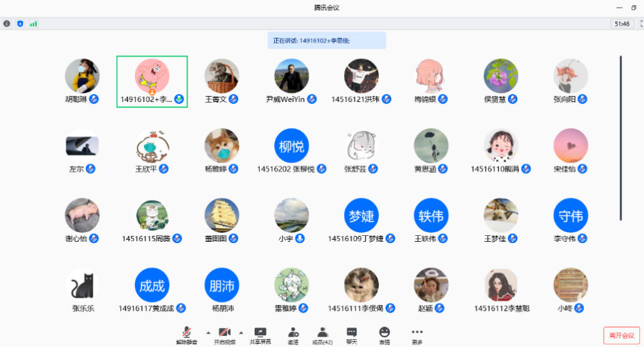Expand the video options arrow beside camera
The image size is (644, 347).
[241, 332]
